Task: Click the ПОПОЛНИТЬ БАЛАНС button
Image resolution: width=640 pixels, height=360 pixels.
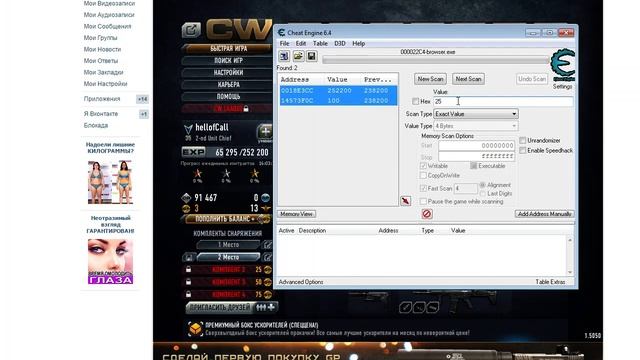Action: point(227,219)
